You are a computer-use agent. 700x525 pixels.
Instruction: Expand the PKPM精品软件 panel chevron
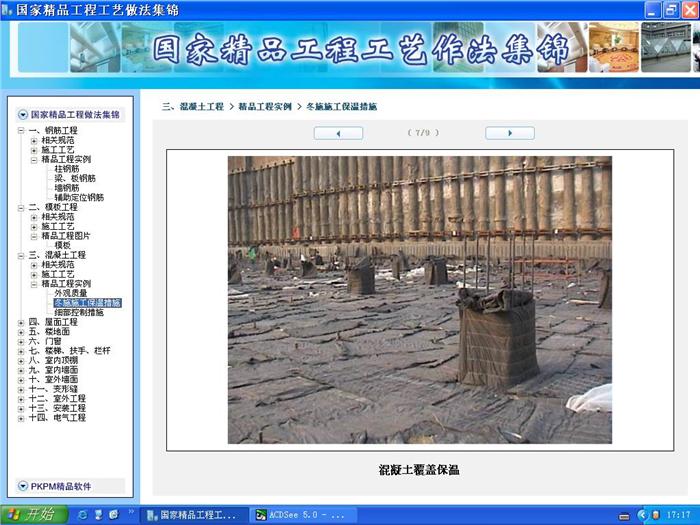click(x=23, y=486)
